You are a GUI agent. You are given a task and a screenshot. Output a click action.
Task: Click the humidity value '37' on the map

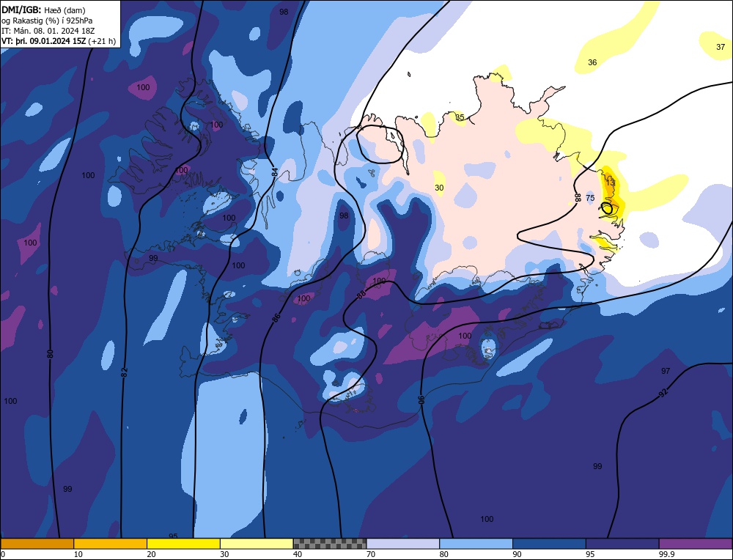pyautogui.click(x=721, y=47)
